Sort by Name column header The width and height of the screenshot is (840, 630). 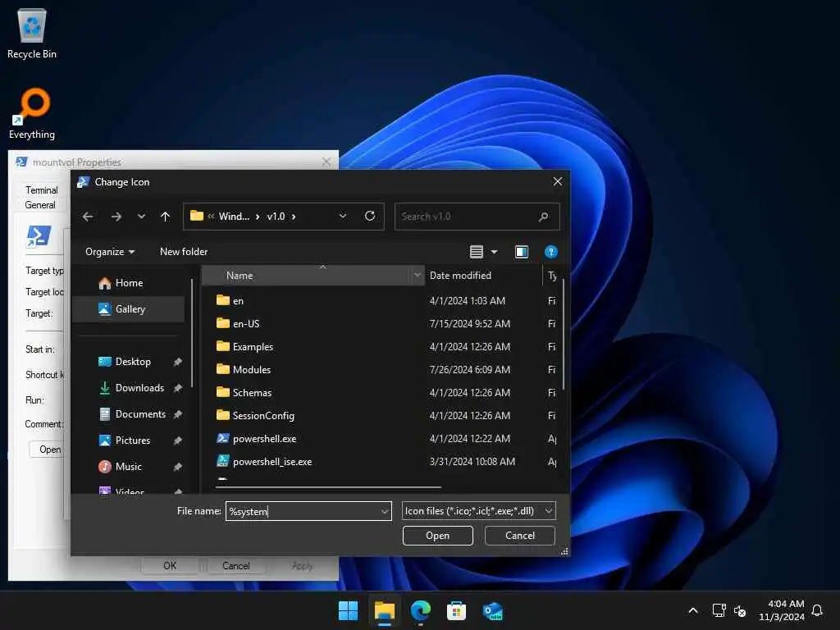click(305, 276)
